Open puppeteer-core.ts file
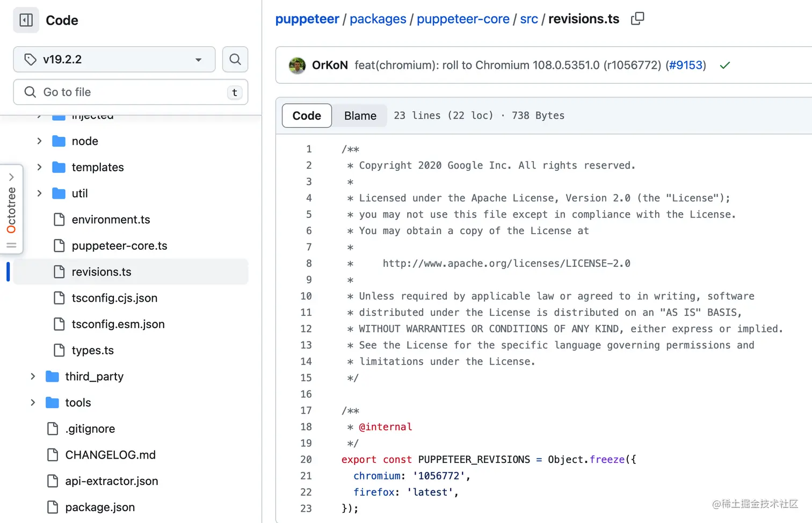The width and height of the screenshot is (812, 523). point(119,246)
